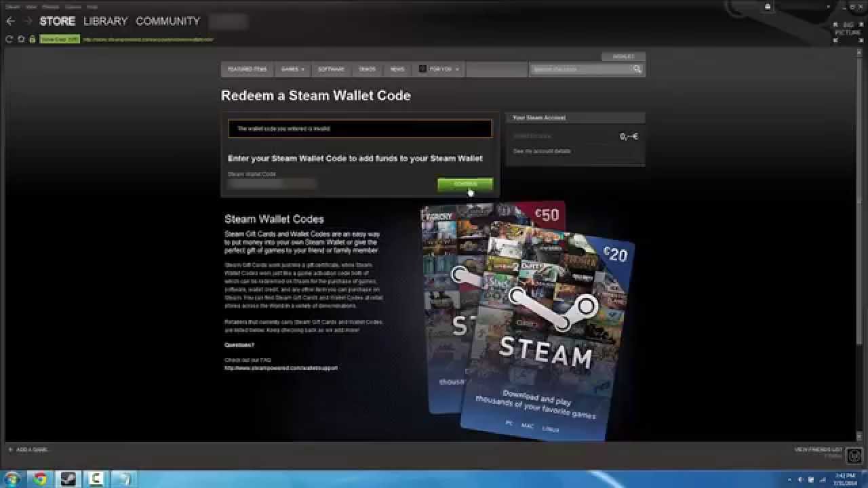Image resolution: width=868 pixels, height=488 pixels.
Task: Click the Steam Wallet Codes subheading
Action: click(274, 219)
